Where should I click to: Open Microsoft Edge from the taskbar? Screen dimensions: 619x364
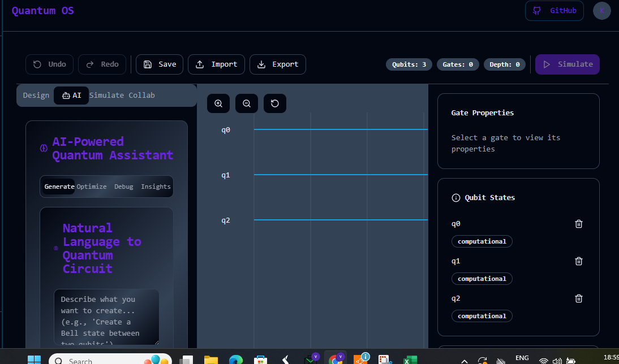point(236,359)
